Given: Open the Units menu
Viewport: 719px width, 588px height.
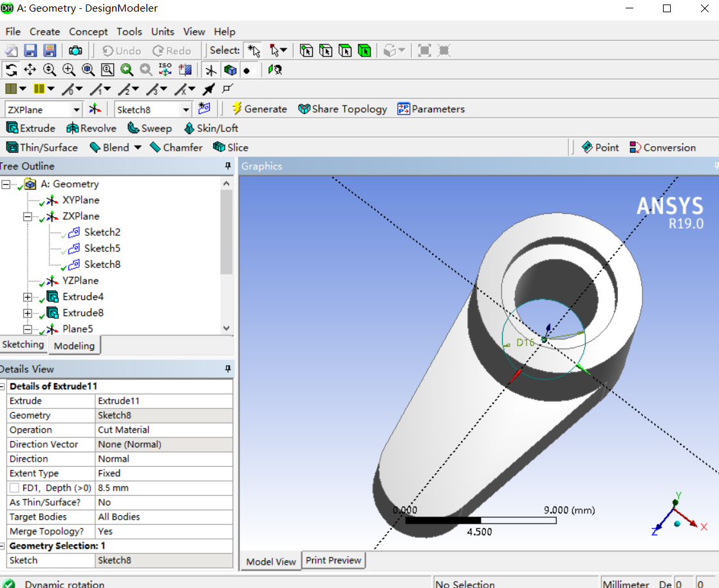Looking at the screenshot, I should coord(163,32).
